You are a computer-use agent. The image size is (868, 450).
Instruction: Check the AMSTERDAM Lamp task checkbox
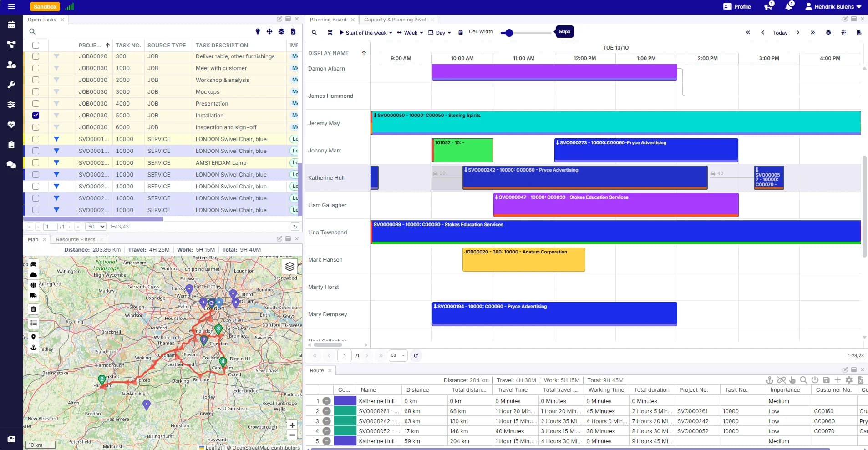pos(36,163)
